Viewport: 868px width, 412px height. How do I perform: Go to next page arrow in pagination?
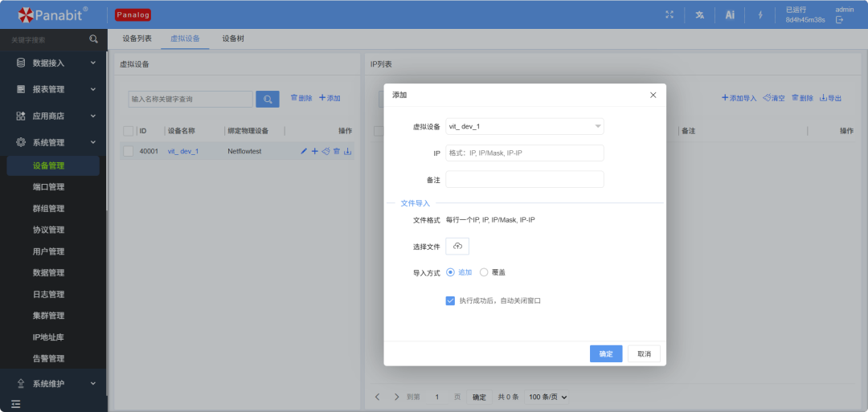(396, 397)
